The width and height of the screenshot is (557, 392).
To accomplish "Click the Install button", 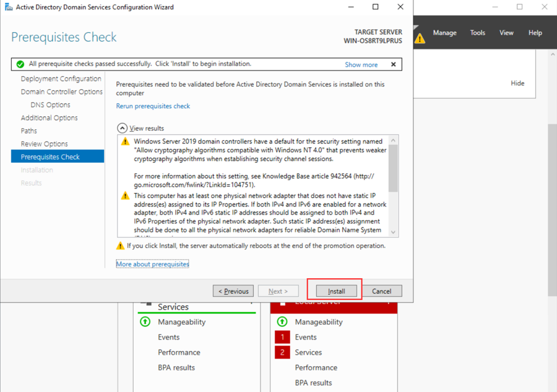I will (336, 291).
